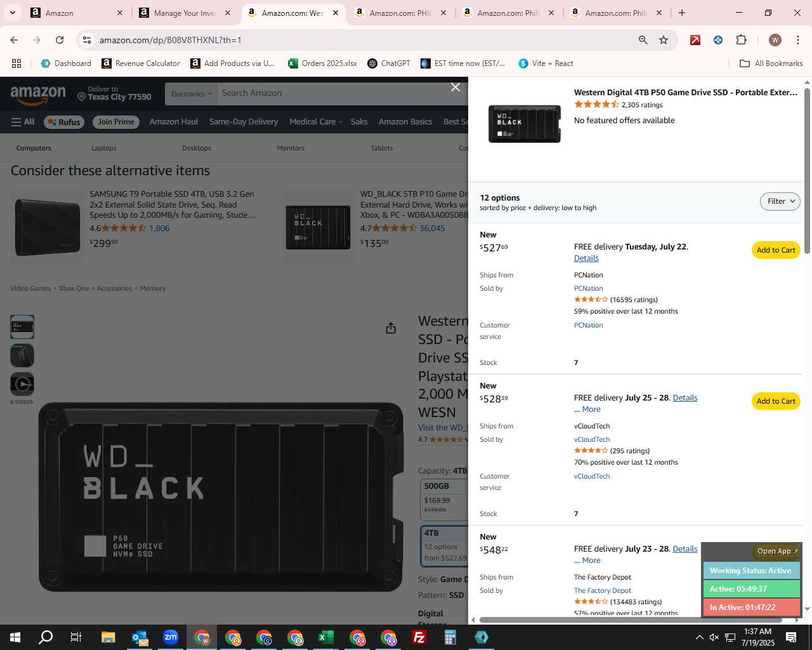Image resolution: width=812 pixels, height=650 pixels.
Task: Click the Open App button in status widget
Action: pos(777,551)
